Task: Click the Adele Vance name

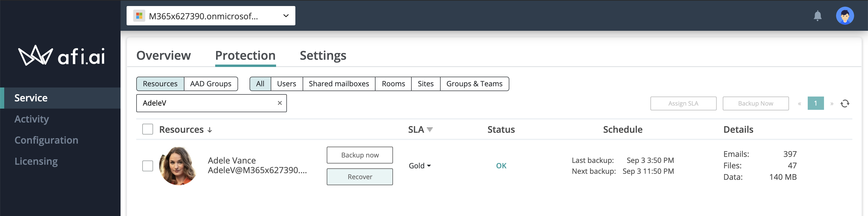Action: (231, 160)
